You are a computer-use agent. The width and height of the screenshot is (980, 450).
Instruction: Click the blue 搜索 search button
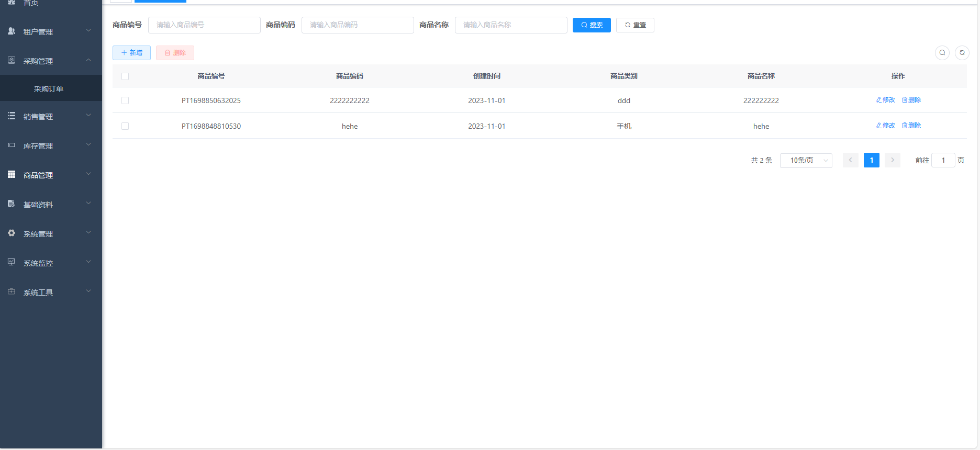(x=592, y=25)
